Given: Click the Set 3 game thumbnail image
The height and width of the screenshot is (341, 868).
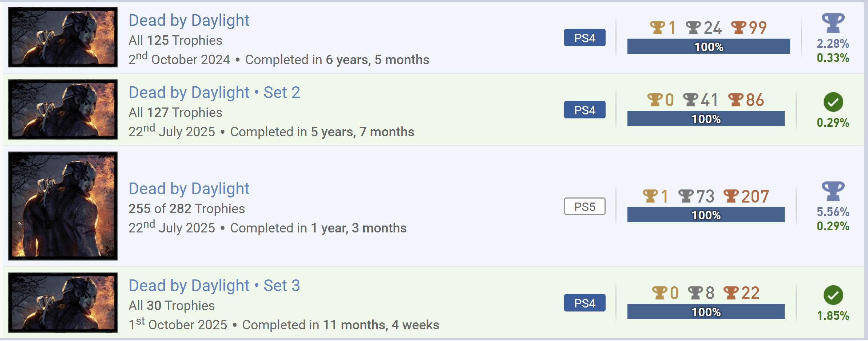Looking at the screenshot, I should pos(63,302).
